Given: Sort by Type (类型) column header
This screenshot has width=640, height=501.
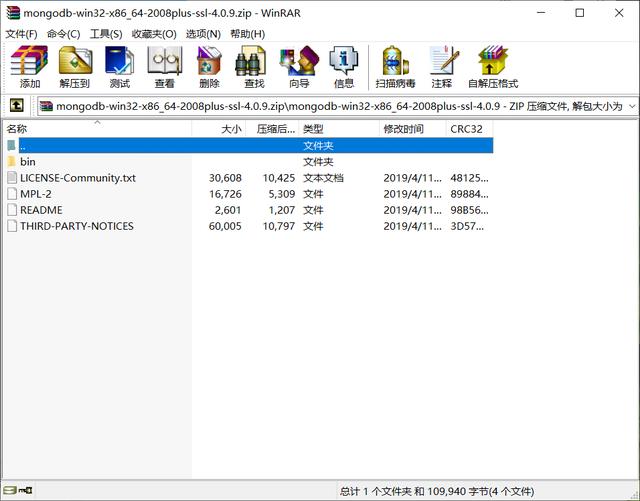Looking at the screenshot, I should tap(339, 129).
